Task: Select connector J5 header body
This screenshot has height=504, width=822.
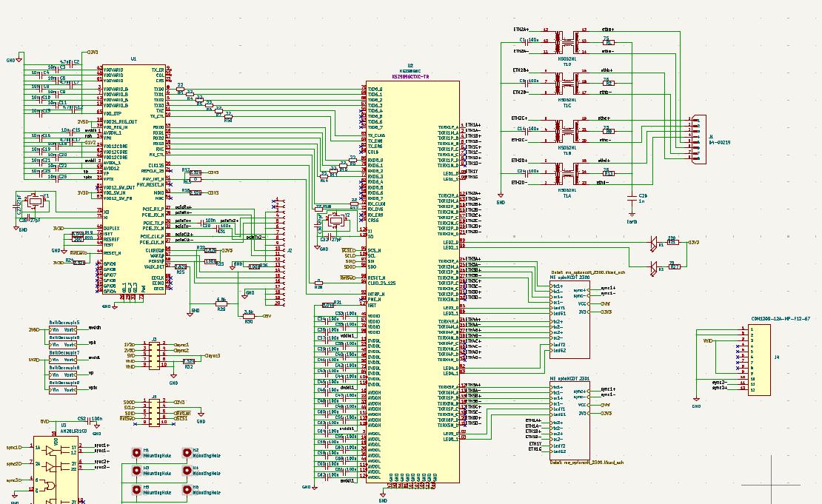Action: [154, 413]
